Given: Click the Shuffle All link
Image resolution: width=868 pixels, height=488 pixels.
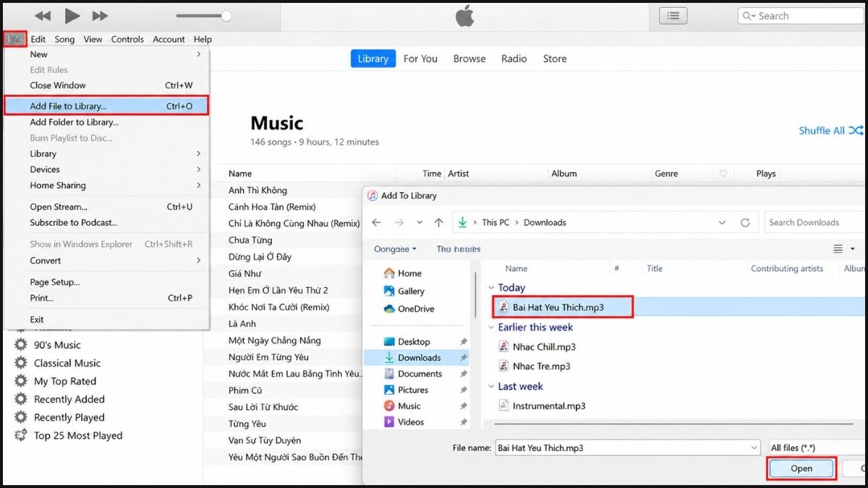Looking at the screenshot, I should click(830, 131).
